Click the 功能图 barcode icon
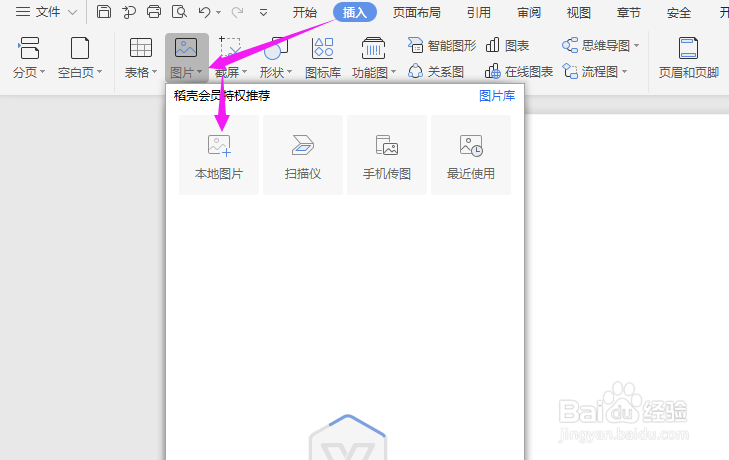Viewport: 729px width, 460px height. coord(373,48)
